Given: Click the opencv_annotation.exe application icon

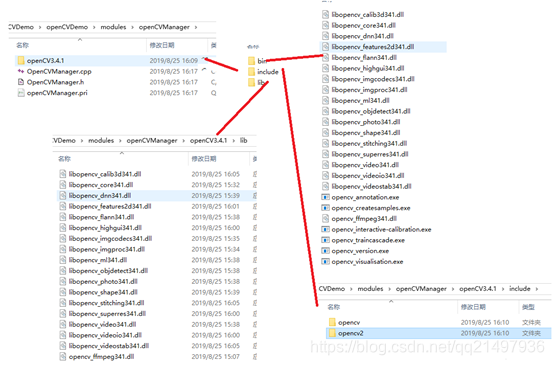Looking at the screenshot, I should (325, 197).
